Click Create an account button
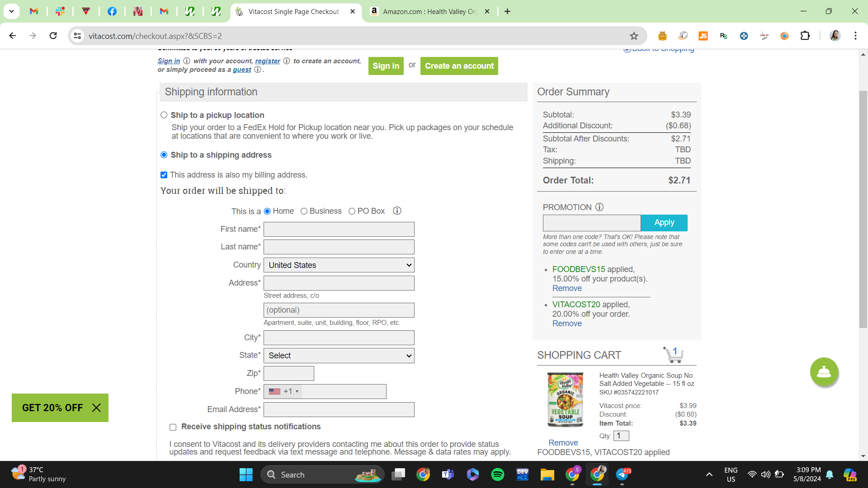868x488 pixels. click(x=459, y=66)
